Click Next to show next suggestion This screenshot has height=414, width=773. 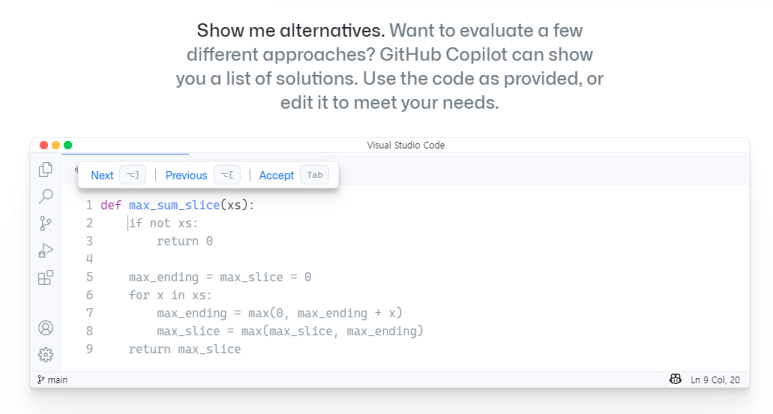[102, 175]
